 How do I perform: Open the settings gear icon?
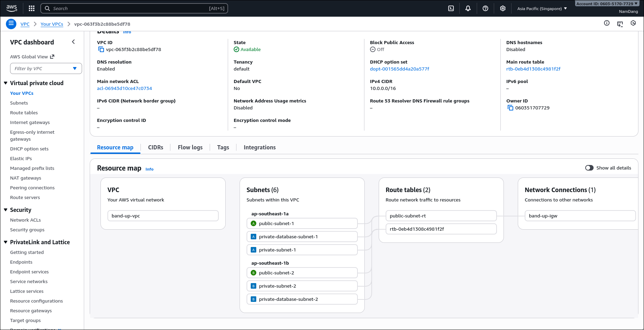[x=503, y=8]
